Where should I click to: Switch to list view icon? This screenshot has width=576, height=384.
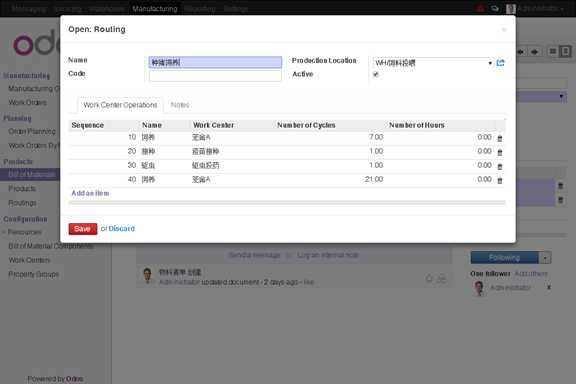552,51
